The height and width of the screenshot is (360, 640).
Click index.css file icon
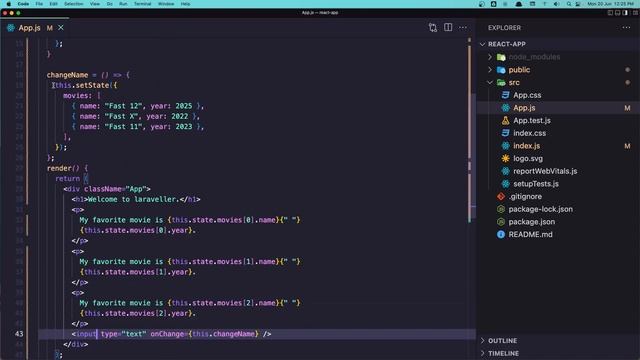point(505,133)
